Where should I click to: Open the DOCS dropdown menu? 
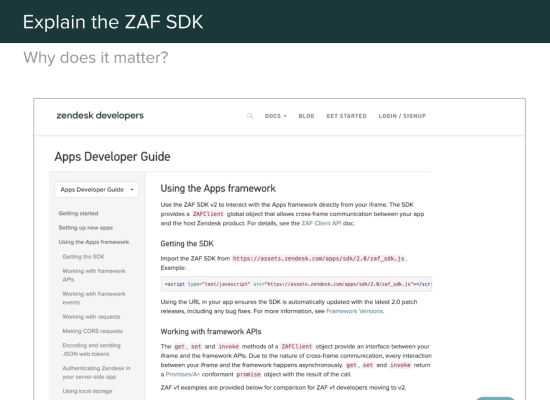(x=276, y=116)
